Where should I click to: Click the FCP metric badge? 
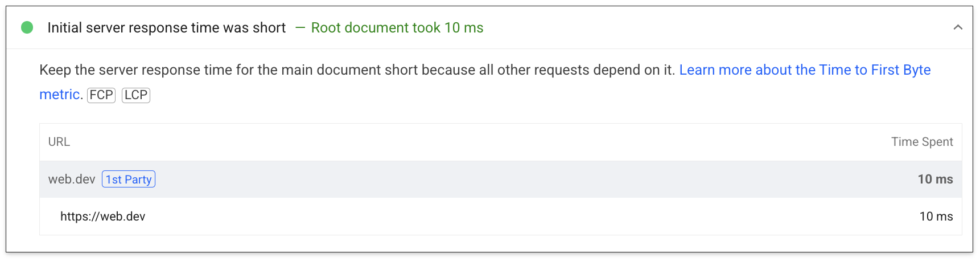click(x=101, y=95)
